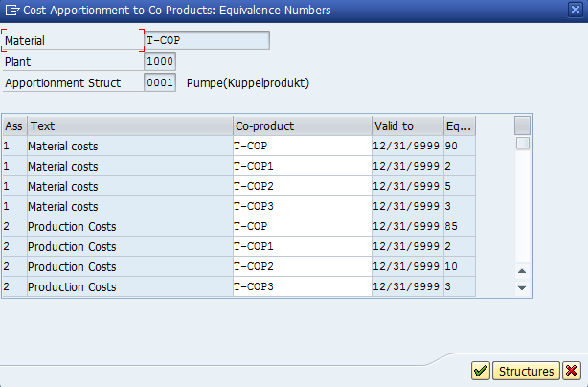Click equivalence number cell showing 85
The image size is (588, 387).
pyautogui.click(x=458, y=226)
